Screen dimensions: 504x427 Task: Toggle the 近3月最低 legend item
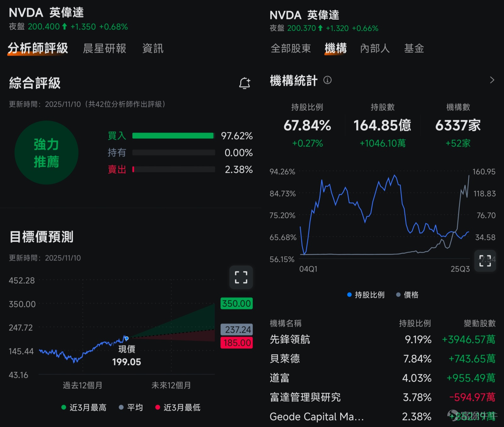(178, 407)
